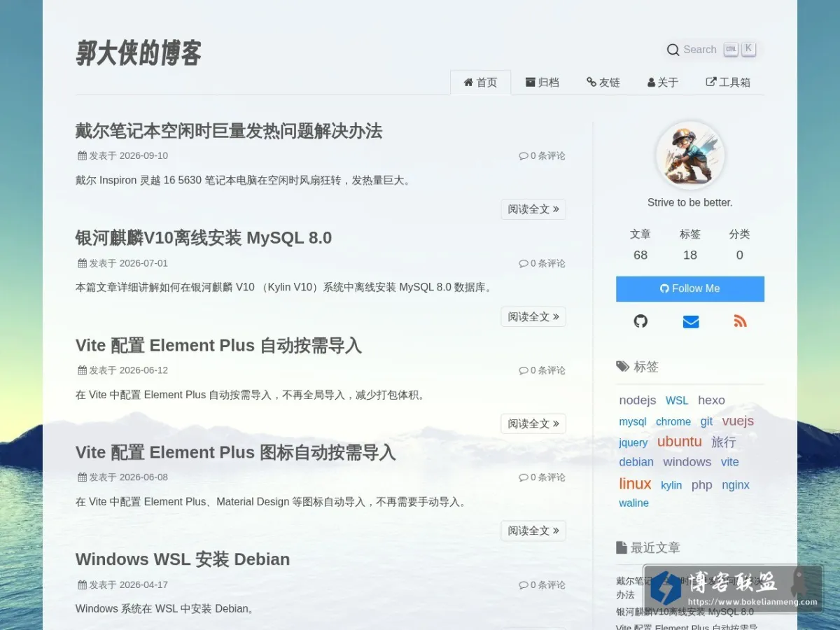Screen dimensions: 840x630
Task: Click 阅读全文 for Vite 自动按需导入 post
Action: point(533,423)
